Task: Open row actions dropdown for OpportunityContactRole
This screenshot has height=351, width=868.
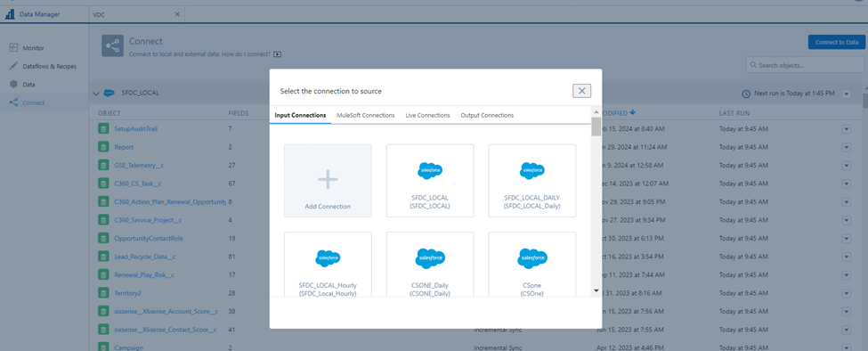Action: point(846,238)
